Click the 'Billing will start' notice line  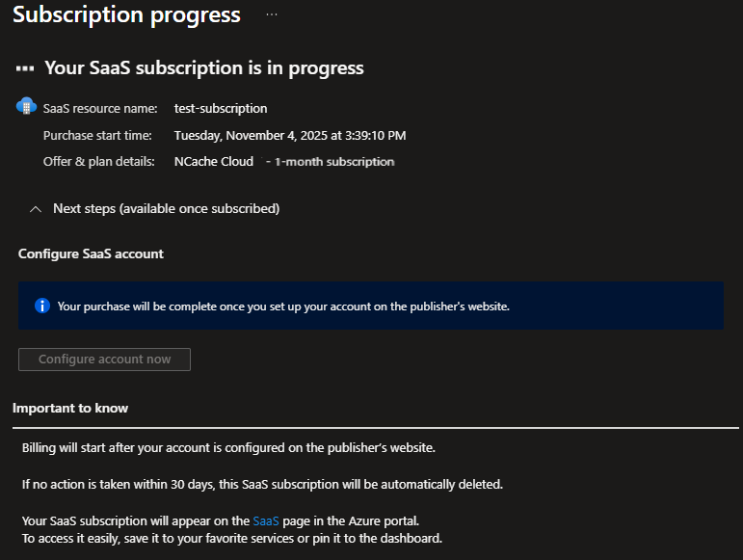[x=228, y=448]
